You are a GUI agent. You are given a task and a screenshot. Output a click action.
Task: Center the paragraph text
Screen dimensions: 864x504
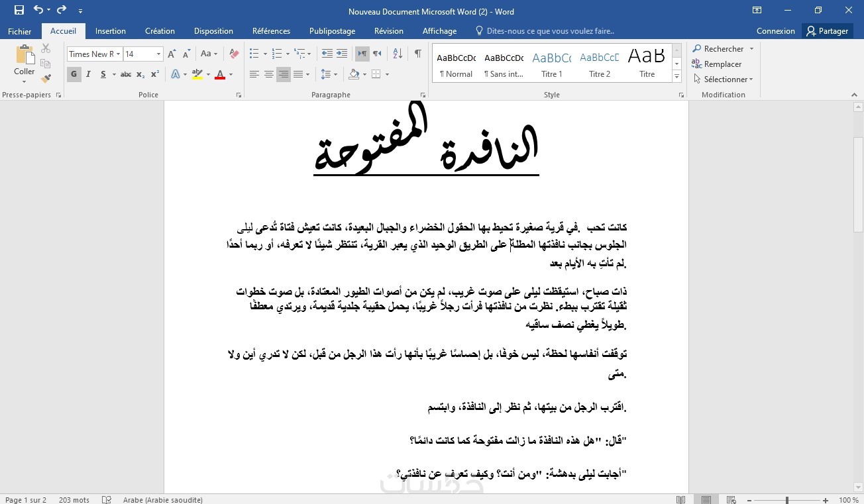(x=269, y=74)
